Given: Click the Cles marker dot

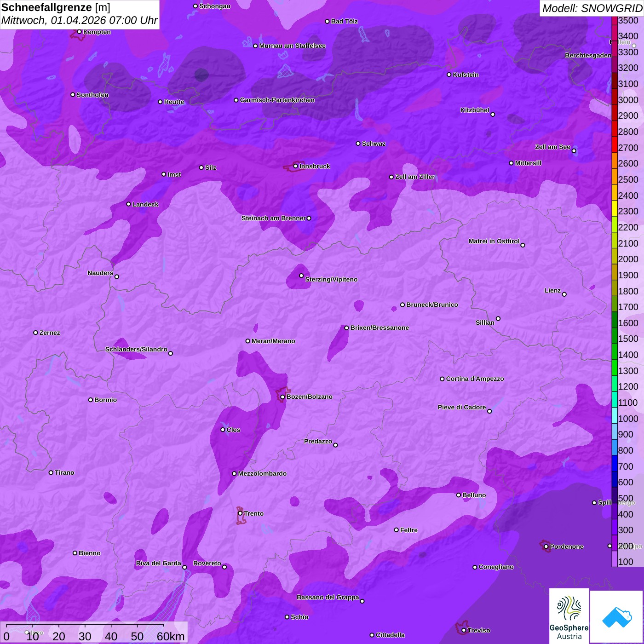Looking at the screenshot, I should pyautogui.click(x=223, y=430).
